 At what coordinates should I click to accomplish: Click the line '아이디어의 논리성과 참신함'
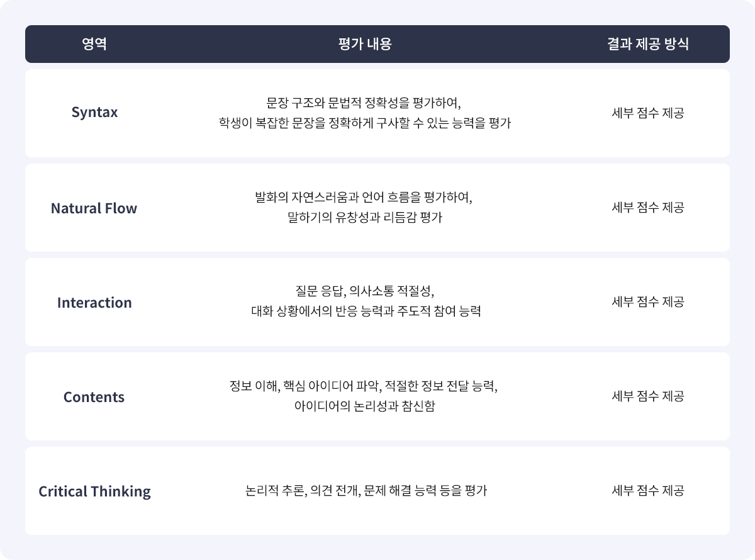[364, 406]
